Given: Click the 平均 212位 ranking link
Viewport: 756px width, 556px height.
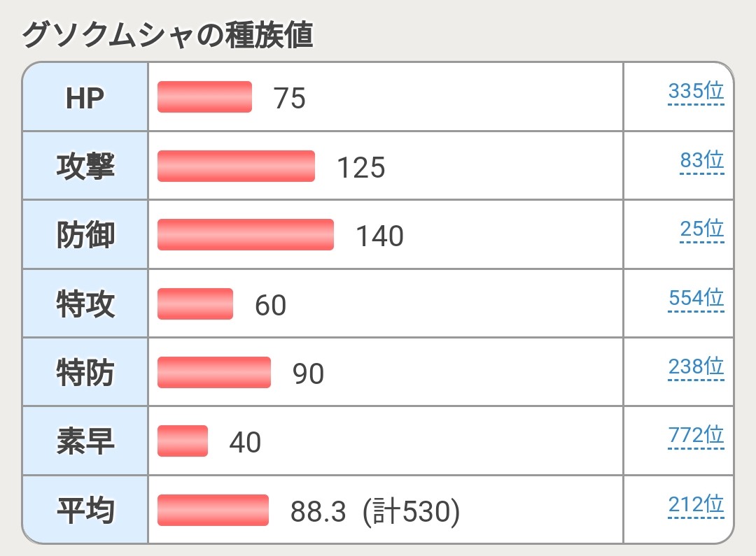Looking at the screenshot, I should [696, 504].
